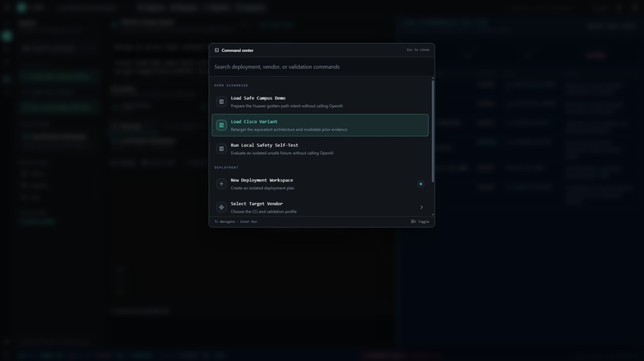Screen dimensions: 644x361
Task: Click the target icon for Select Target Vendor
Action: (221, 208)
